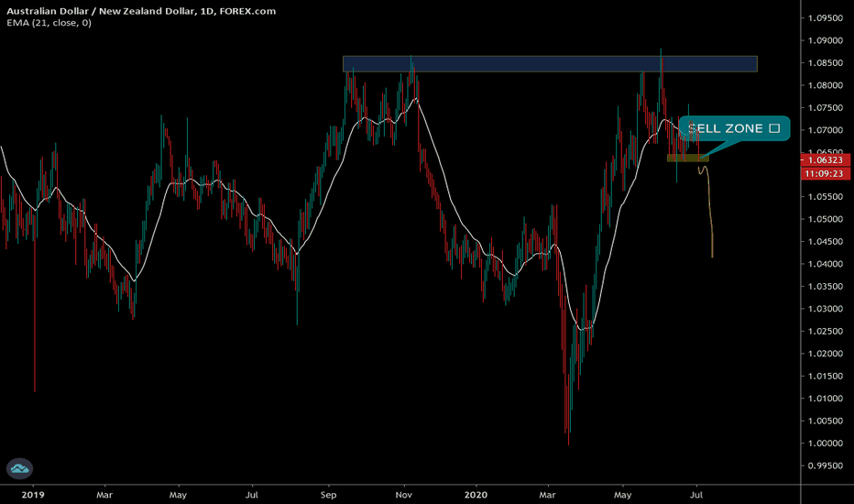Click the 1.05000 price axis label

tap(825, 219)
